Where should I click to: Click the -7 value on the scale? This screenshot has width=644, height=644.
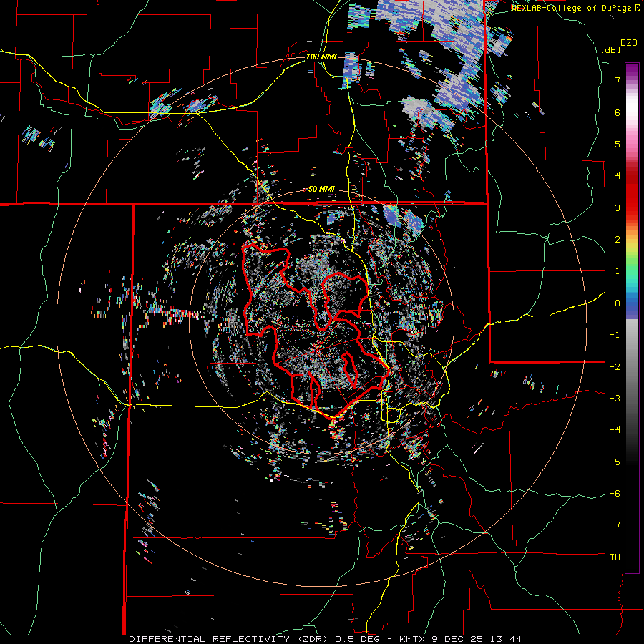[x=615, y=525]
